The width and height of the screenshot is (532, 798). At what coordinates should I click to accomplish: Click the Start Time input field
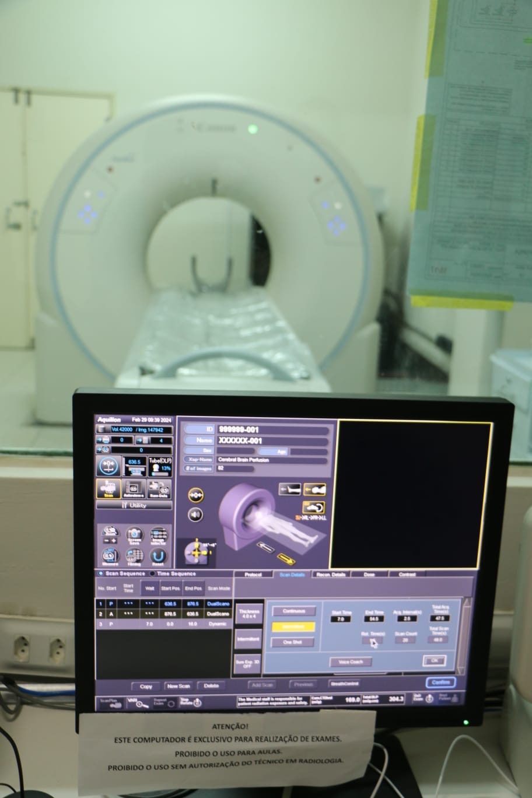[x=341, y=619]
